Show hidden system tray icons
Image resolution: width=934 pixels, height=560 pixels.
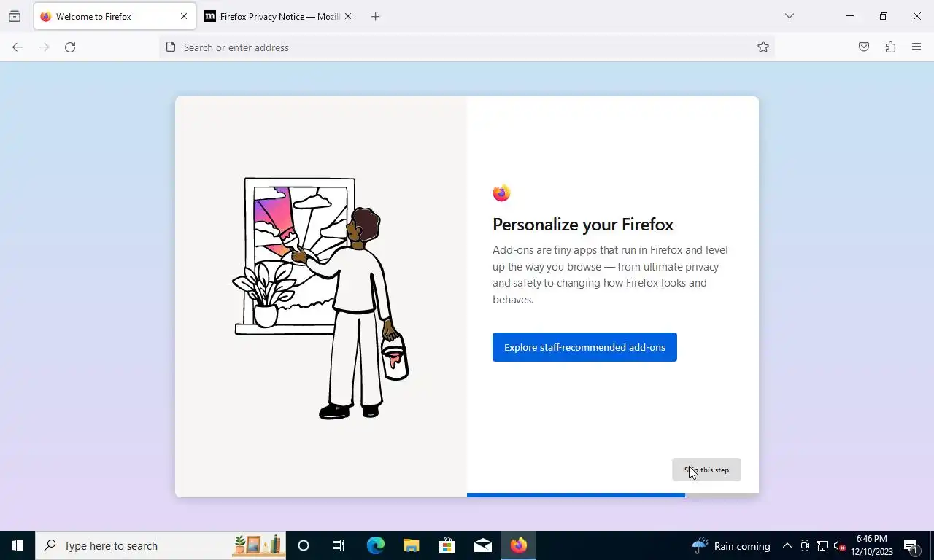tap(787, 545)
